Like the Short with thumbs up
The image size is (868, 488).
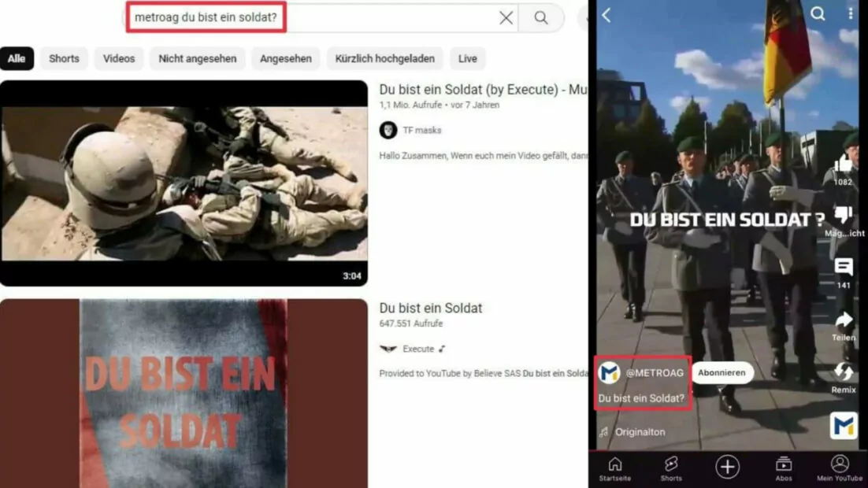click(x=843, y=164)
